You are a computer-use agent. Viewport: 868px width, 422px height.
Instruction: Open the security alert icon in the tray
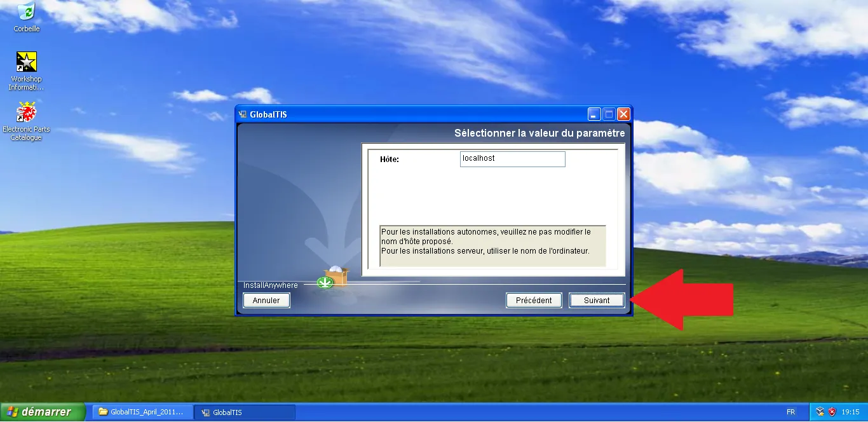831,411
